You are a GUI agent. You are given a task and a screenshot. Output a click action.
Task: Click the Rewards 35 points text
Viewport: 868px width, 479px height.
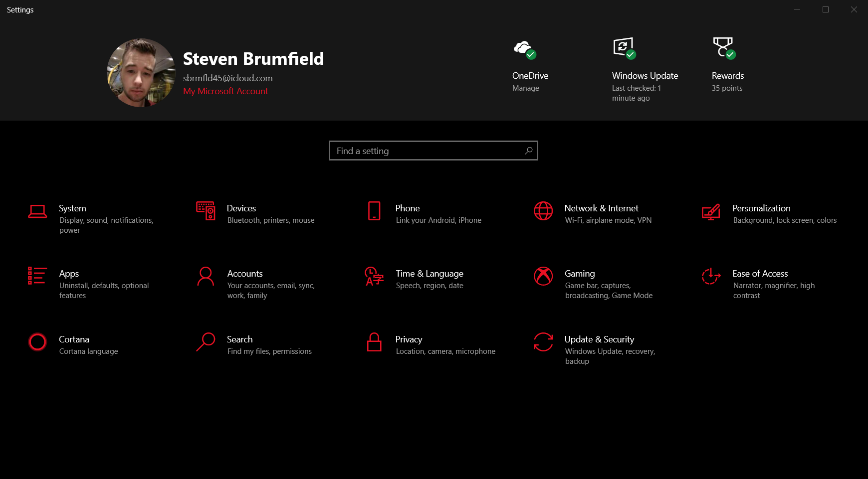click(727, 88)
